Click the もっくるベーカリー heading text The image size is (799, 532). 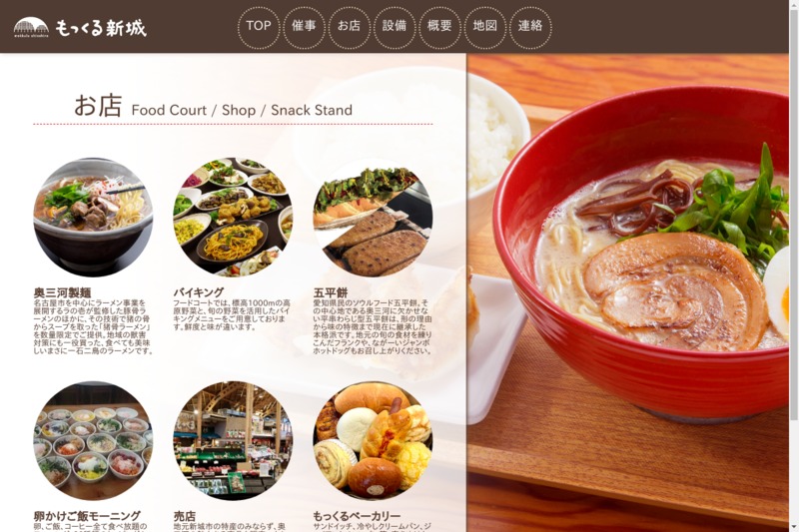(357, 516)
